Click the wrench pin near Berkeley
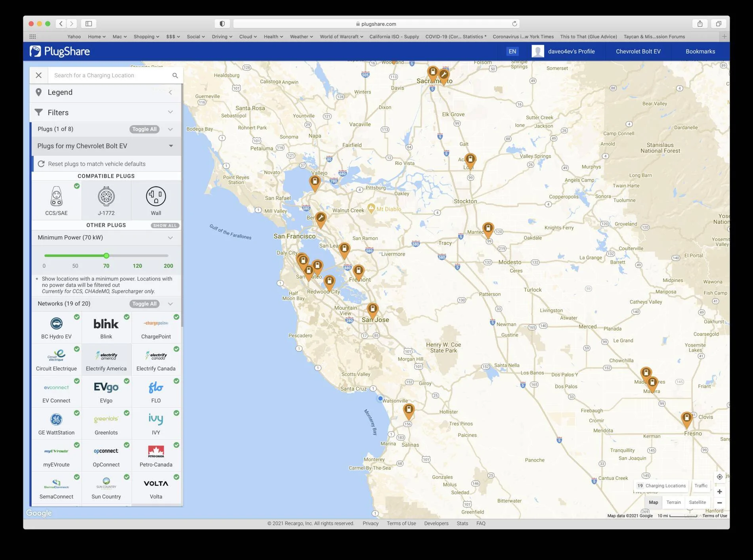 321,219
